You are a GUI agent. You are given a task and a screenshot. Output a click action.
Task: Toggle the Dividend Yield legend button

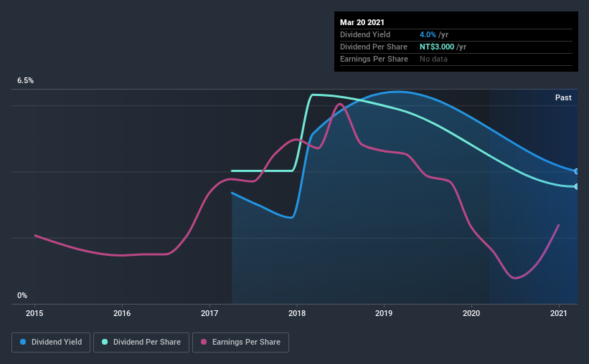tap(51, 343)
